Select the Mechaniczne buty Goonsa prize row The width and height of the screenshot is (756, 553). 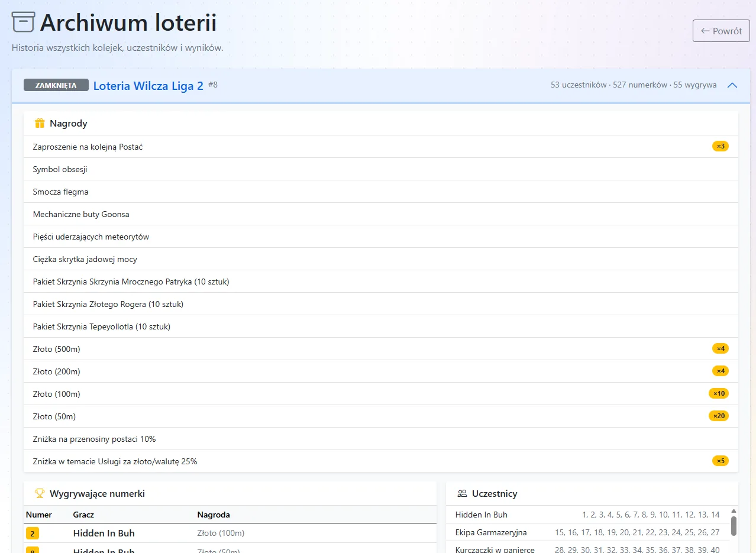381,214
